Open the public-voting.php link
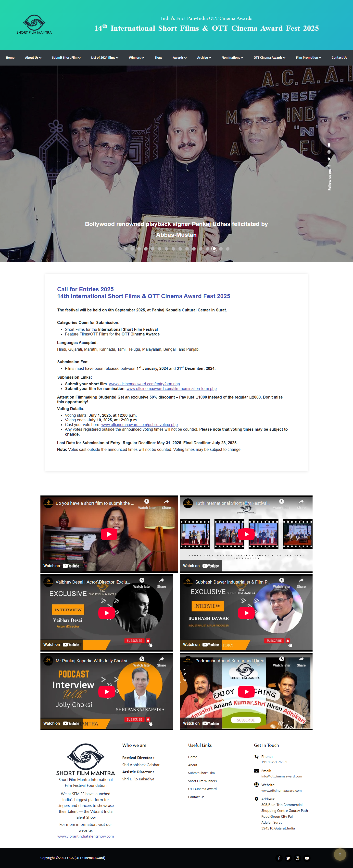The height and width of the screenshot is (868, 353). (x=139, y=425)
